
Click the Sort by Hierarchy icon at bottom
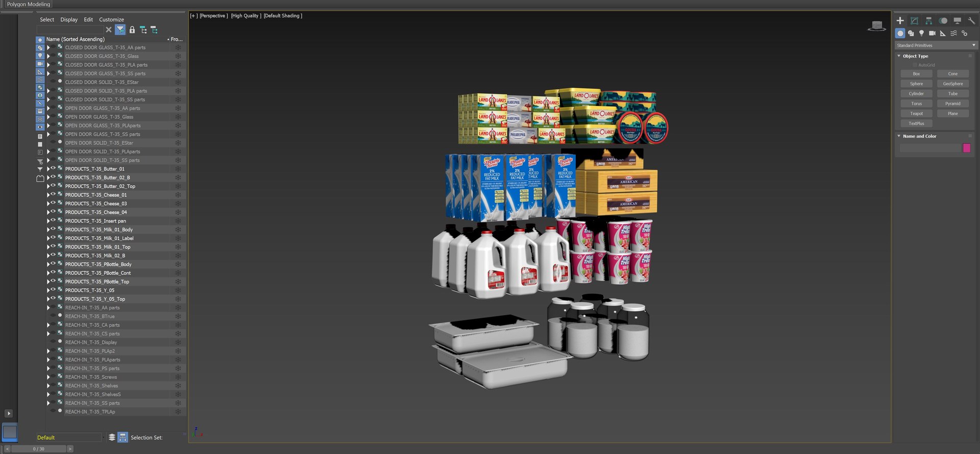coord(122,437)
